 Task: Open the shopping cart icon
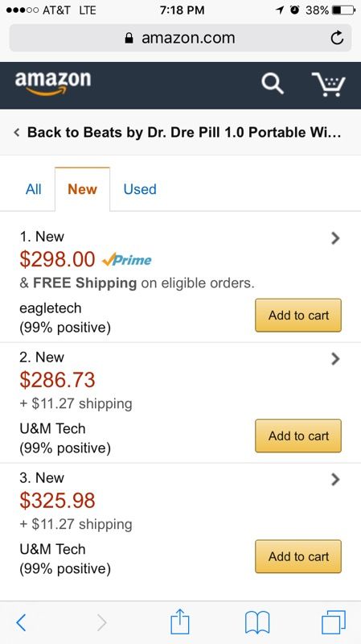click(328, 85)
